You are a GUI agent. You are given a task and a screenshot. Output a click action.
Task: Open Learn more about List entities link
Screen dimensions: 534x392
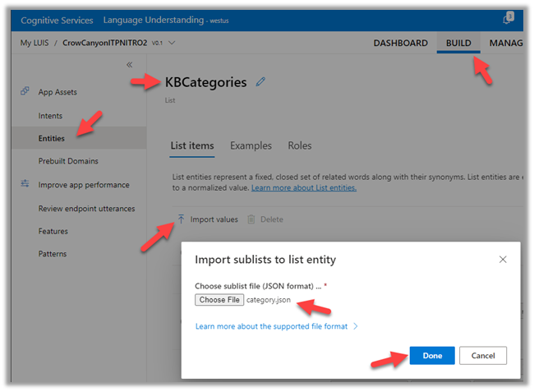(x=304, y=187)
